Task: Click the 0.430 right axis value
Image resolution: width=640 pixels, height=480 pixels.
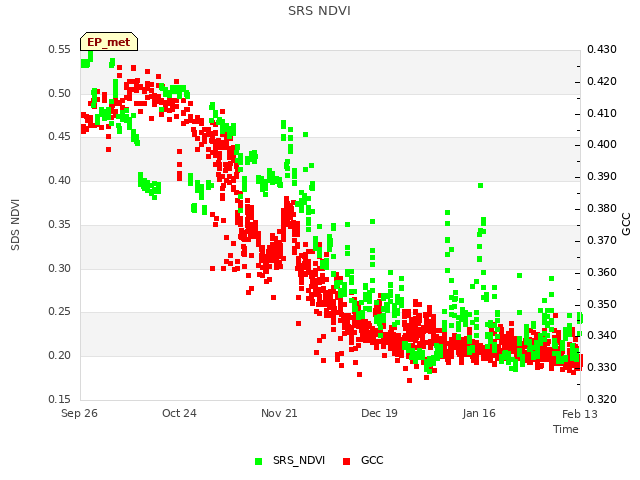Action: tap(602, 49)
